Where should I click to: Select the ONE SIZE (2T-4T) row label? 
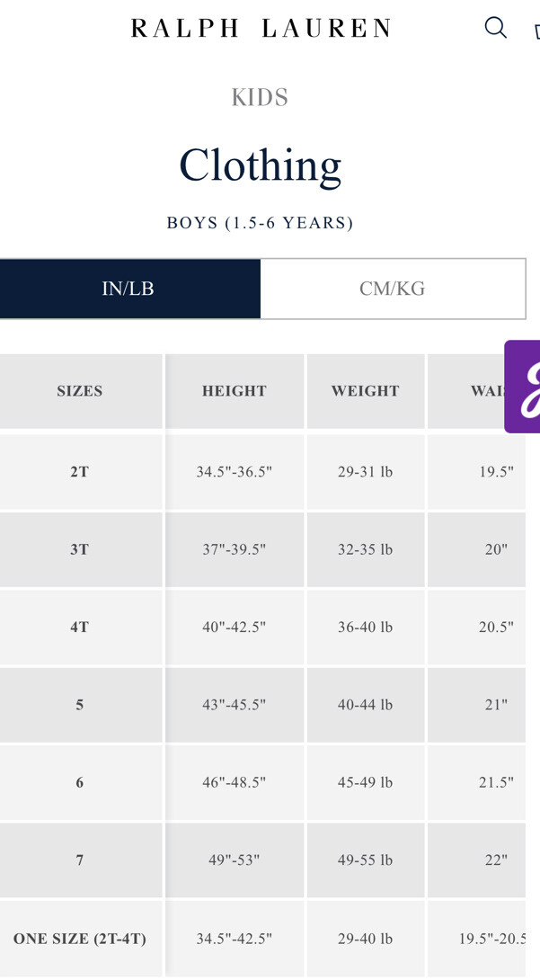[80, 939]
